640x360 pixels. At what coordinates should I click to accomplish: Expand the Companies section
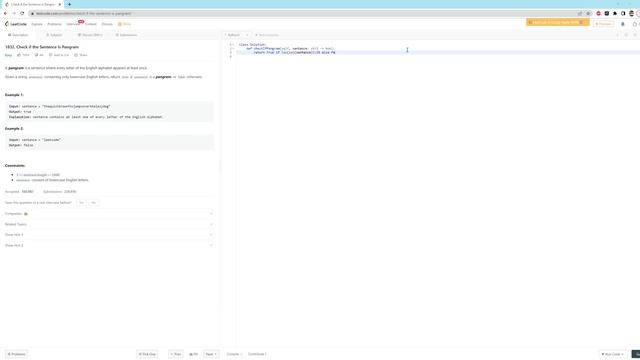pos(109,214)
